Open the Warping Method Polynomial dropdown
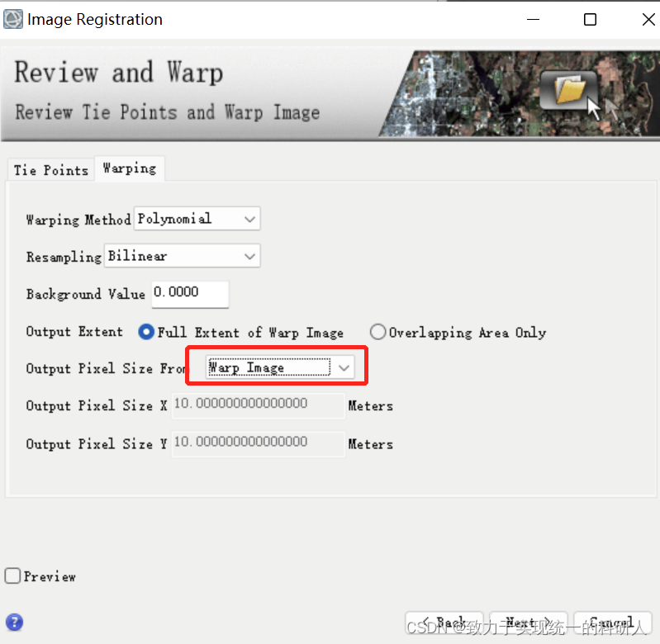This screenshot has width=660, height=644. [197, 219]
